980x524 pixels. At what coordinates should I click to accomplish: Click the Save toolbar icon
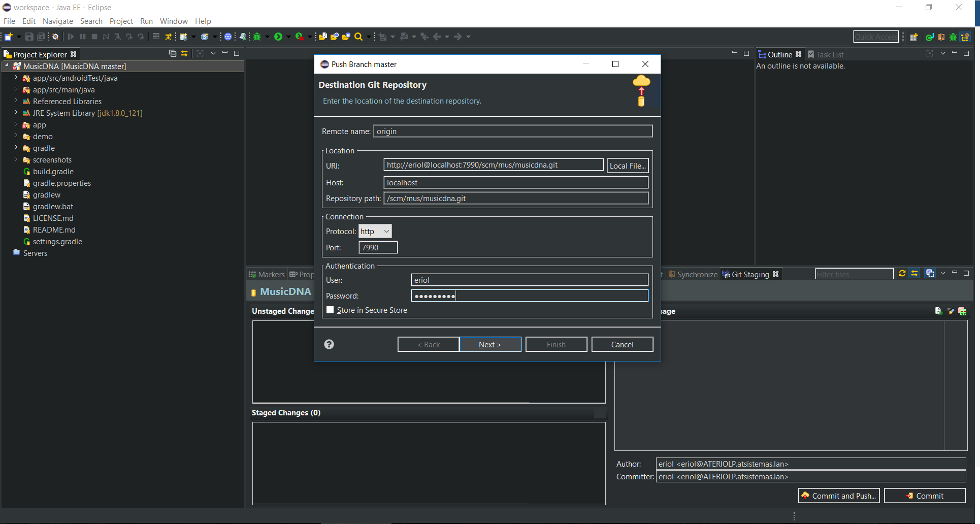pyautogui.click(x=29, y=37)
